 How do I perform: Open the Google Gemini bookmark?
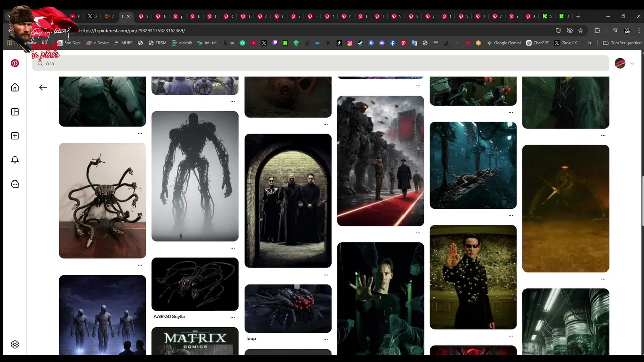[504, 43]
